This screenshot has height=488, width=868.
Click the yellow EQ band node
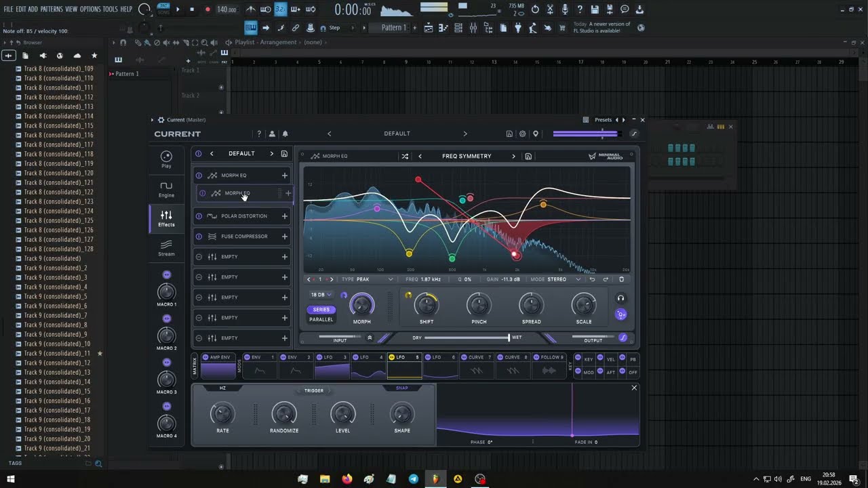tap(409, 253)
